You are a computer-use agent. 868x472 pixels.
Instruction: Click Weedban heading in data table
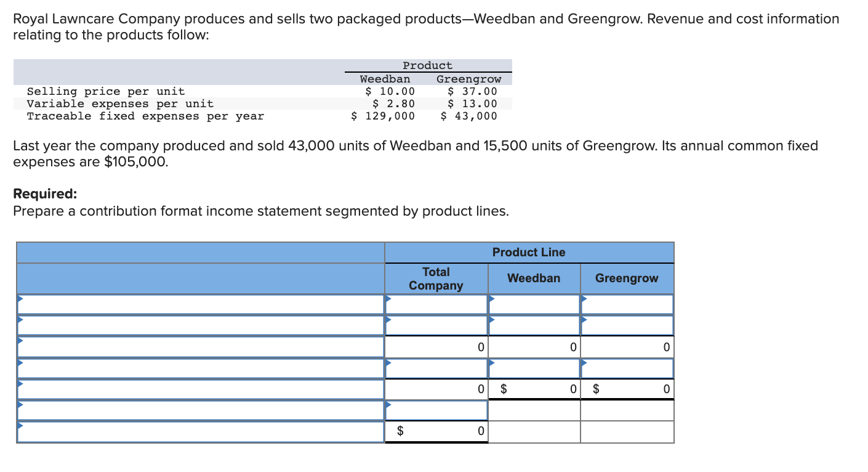[385, 79]
